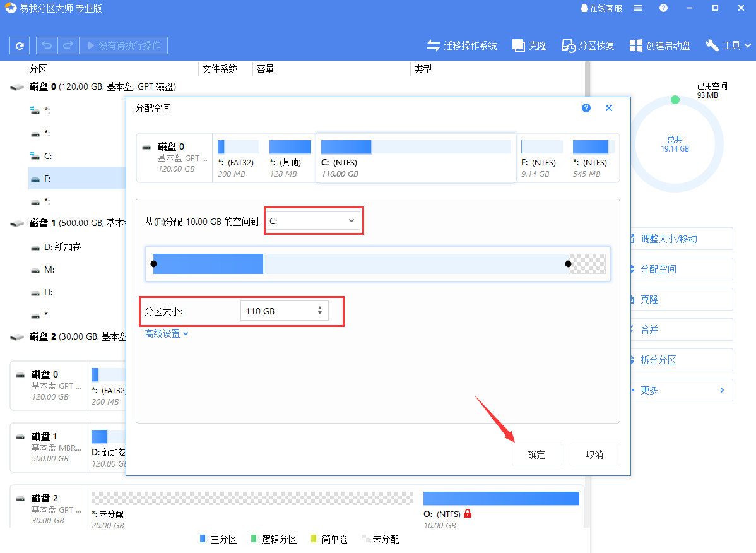Click the redo arrow icon

pos(68,45)
